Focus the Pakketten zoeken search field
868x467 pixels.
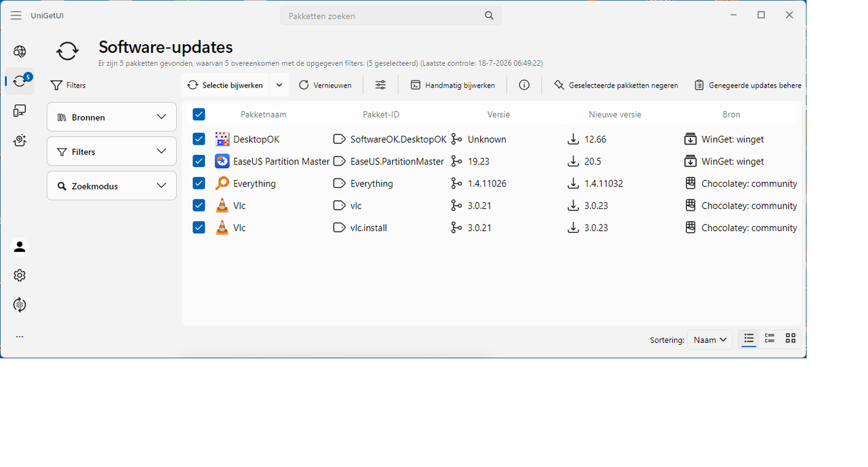391,16
